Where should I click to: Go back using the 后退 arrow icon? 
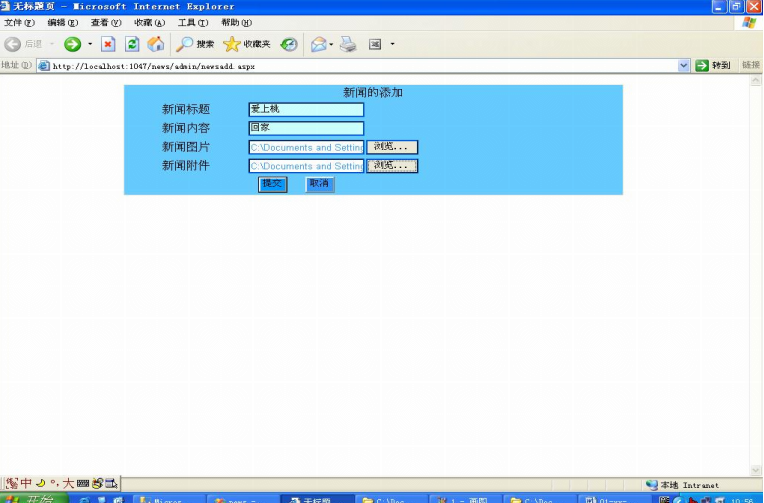coord(13,44)
